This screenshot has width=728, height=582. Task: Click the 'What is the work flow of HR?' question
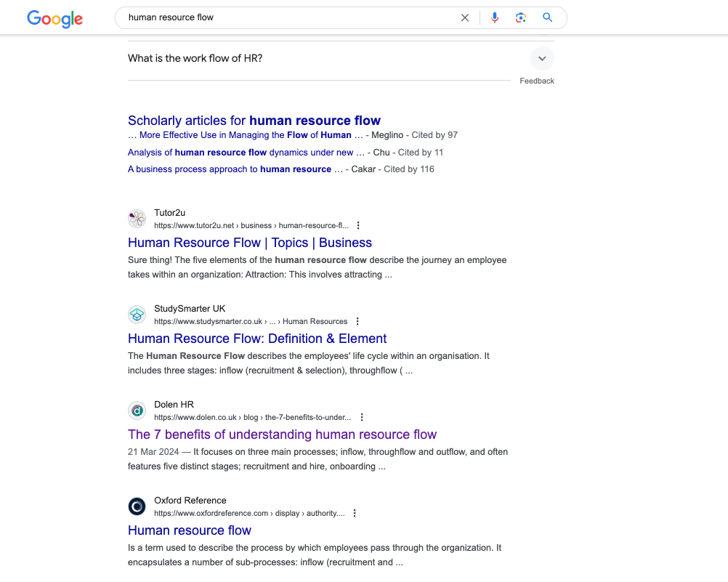pyautogui.click(x=195, y=59)
